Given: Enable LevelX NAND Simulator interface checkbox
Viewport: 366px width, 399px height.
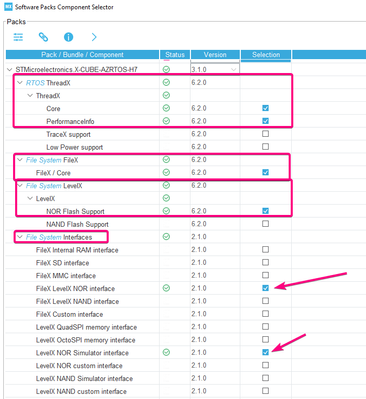Looking at the screenshot, I should click(265, 378).
